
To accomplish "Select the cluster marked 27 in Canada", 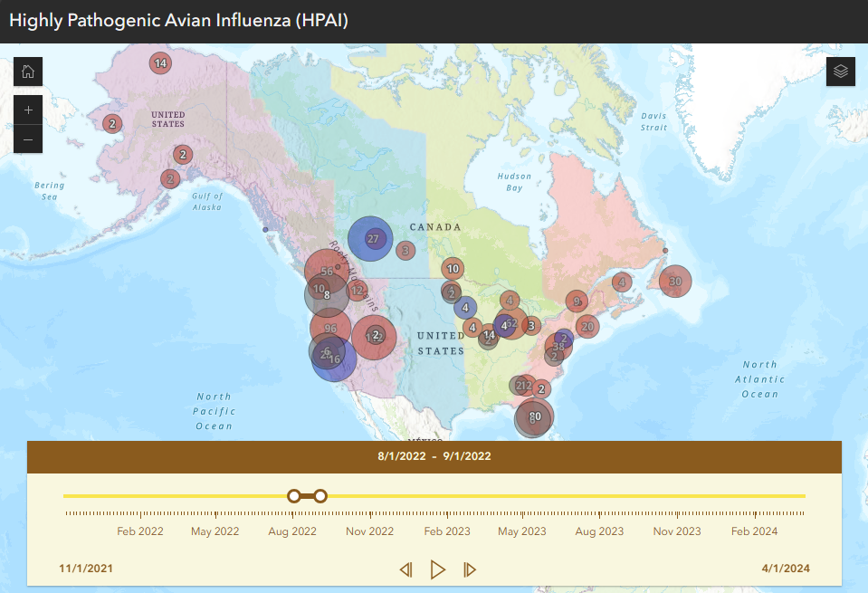I will [x=371, y=239].
